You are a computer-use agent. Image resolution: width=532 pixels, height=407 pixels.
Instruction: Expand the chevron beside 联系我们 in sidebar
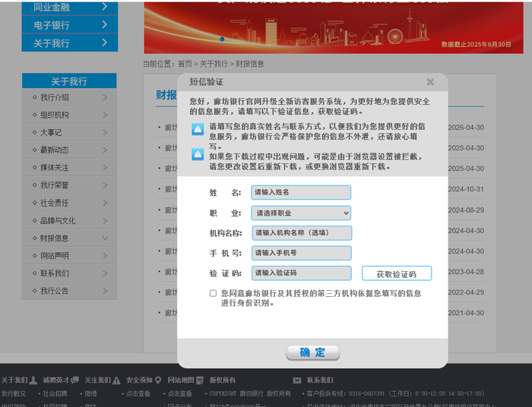click(x=105, y=273)
